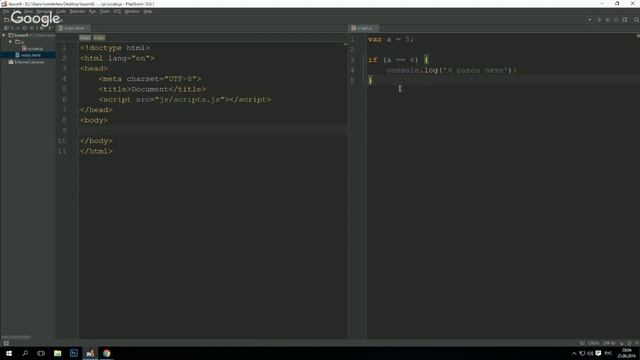Click the fold marker beside the if statement
Viewport: 640px width, 360px height.
363,60
